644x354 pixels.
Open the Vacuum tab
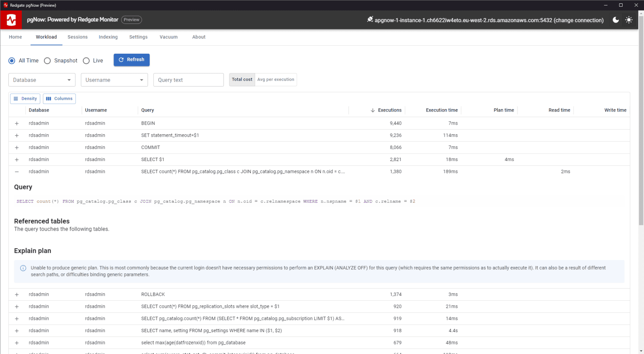click(x=169, y=37)
